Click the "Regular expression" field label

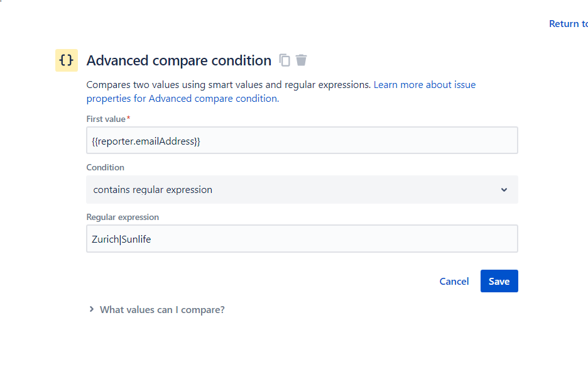click(x=122, y=217)
